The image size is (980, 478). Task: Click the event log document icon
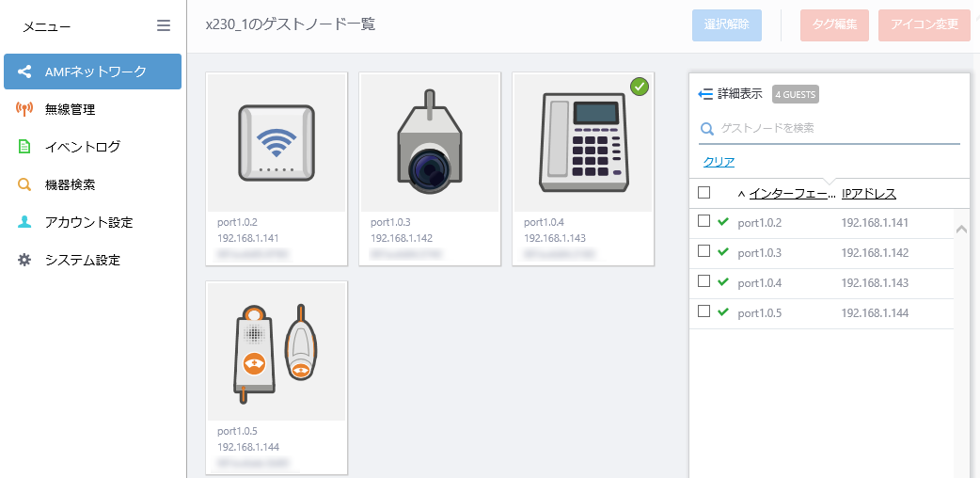click(x=24, y=147)
